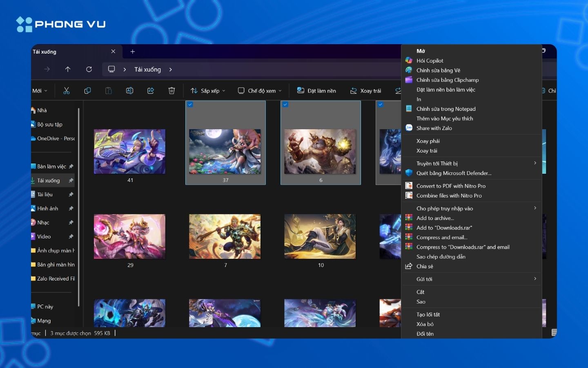Uncheck the checkbox on image 6
The image size is (588, 368).
(285, 105)
